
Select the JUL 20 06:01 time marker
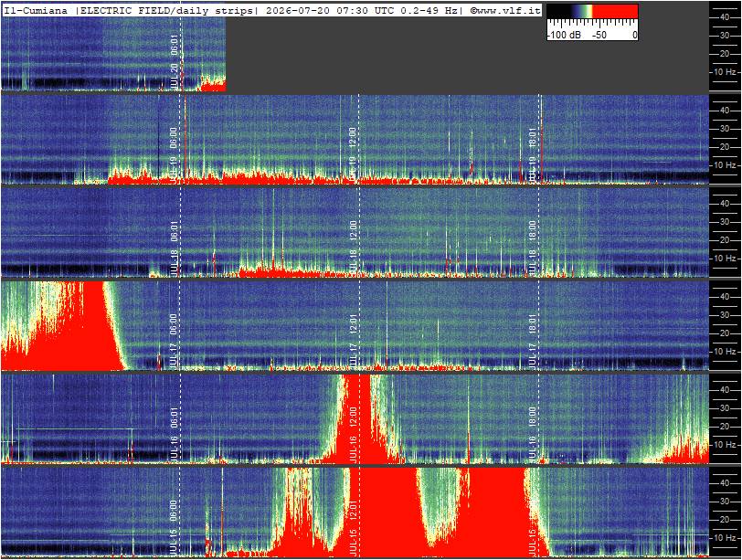coord(175,61)
